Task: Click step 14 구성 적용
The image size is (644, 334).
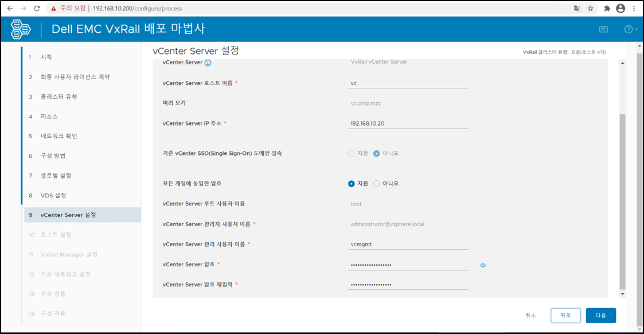Action: 82,313
